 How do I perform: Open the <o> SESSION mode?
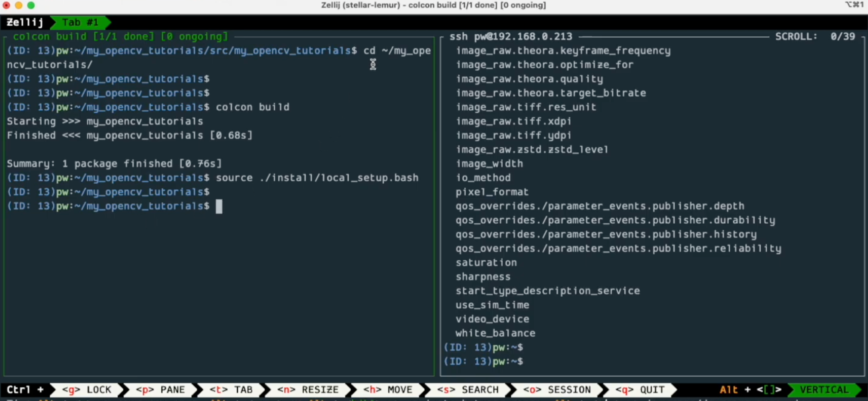(557, 390)
